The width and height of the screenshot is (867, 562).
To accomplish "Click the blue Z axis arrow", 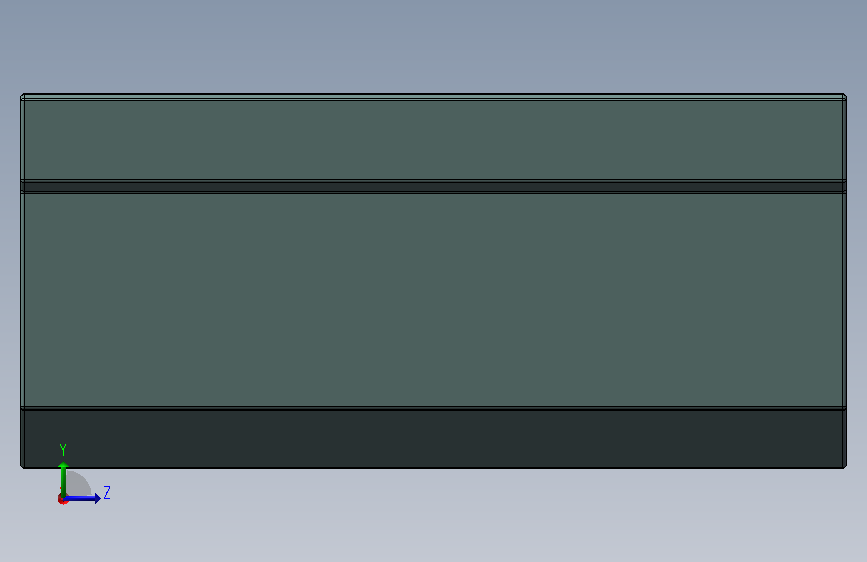I will pyautogui.click(x=83, y=498).
